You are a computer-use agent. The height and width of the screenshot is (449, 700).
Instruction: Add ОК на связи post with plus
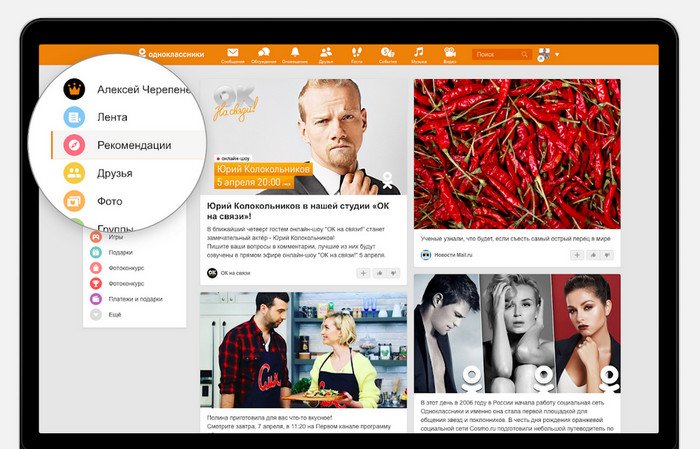pyautogui.click(x=363, y=273)
